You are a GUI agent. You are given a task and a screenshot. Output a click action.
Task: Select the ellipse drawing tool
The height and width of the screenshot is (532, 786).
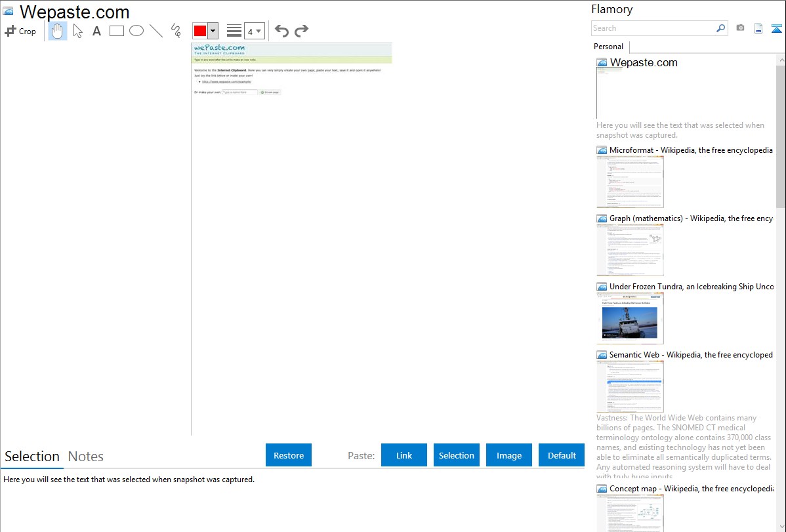tap(136, 31)
